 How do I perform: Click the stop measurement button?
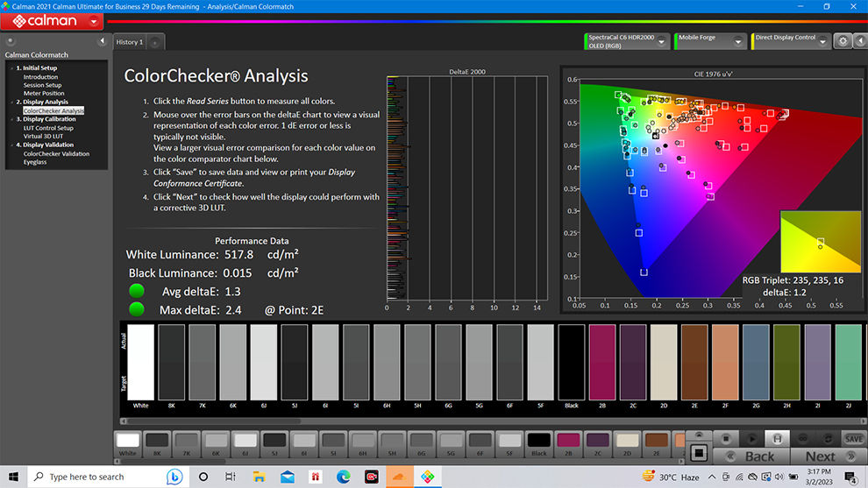tap(725, 439)
